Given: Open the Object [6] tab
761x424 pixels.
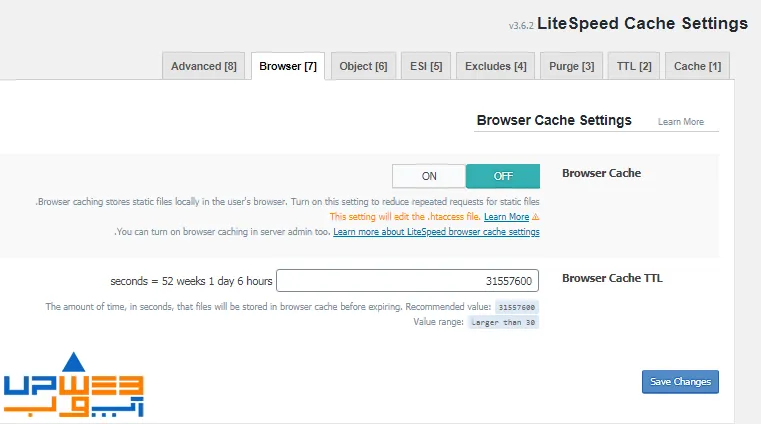Looking at the screenshot, I should 363,66.
